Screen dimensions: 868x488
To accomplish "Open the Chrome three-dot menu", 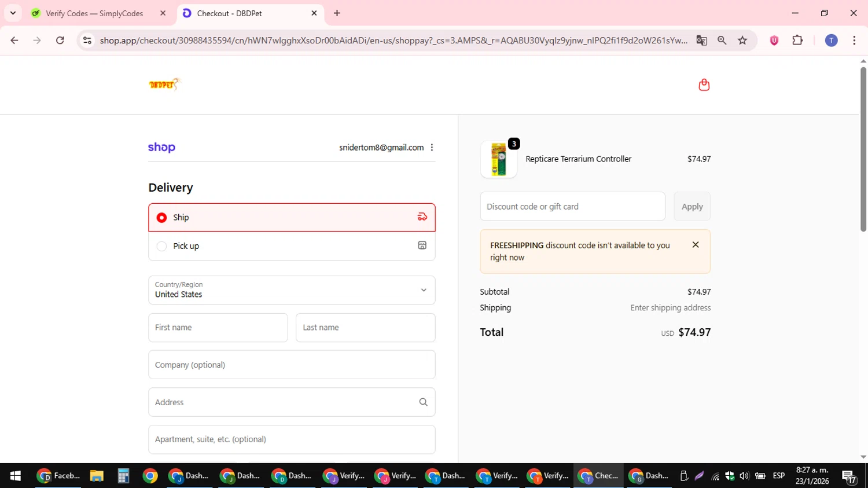I will coord(854,41).
